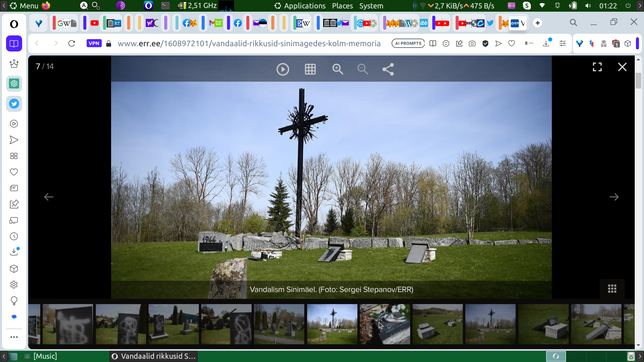Viewport: 644px width, 362px height.
Task: Toggle the thumbnail strip grid button
Action: tap(612, 289)
